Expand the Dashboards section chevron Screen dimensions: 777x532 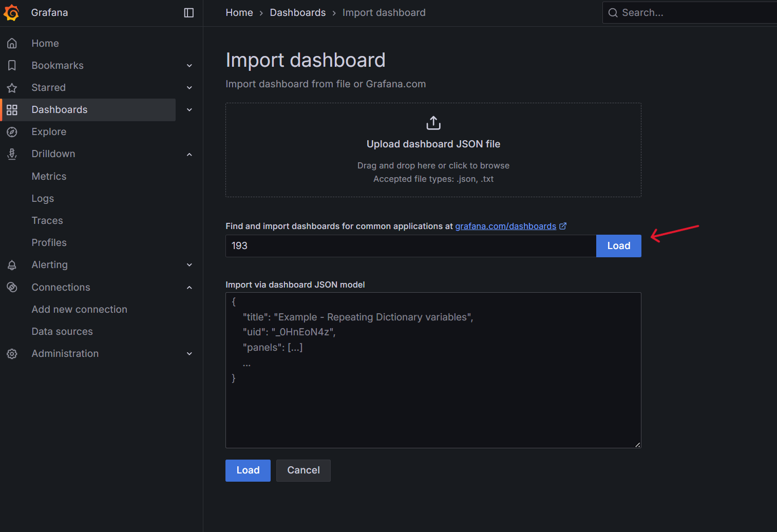189,110
